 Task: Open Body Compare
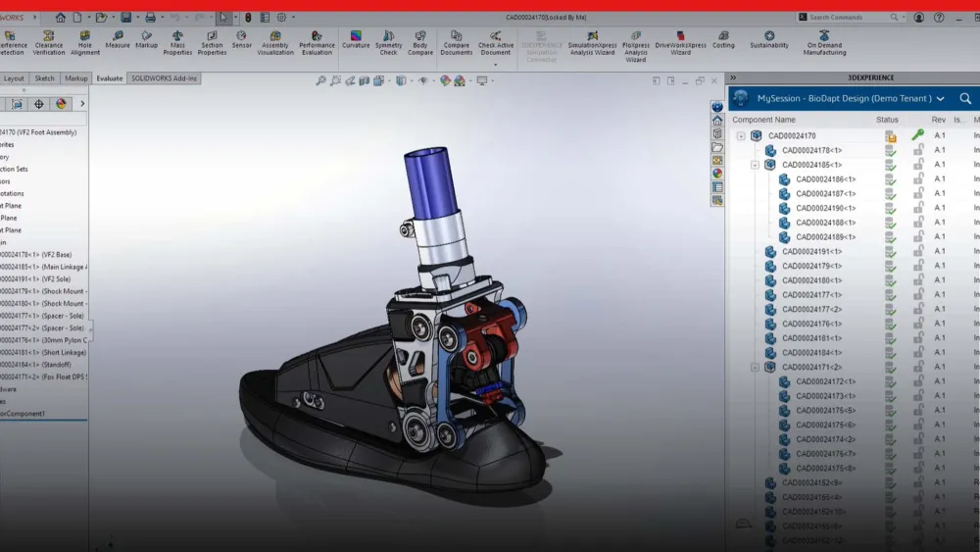coord(420,42)
